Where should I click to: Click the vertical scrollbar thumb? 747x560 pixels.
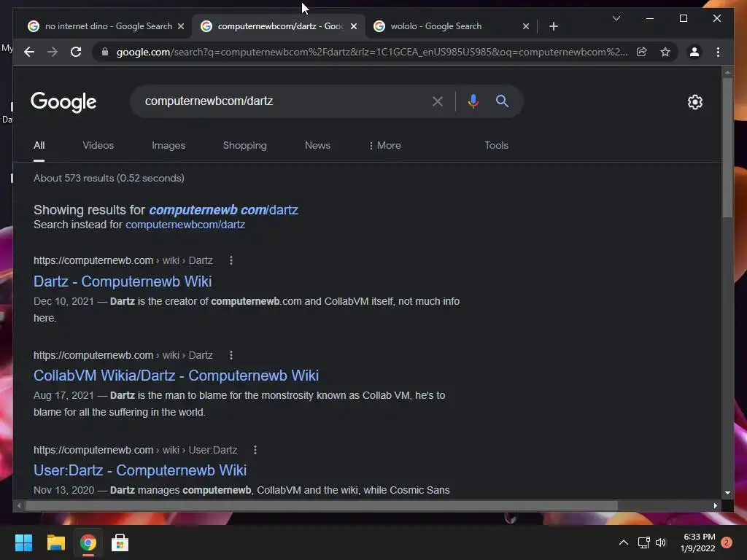727,147
